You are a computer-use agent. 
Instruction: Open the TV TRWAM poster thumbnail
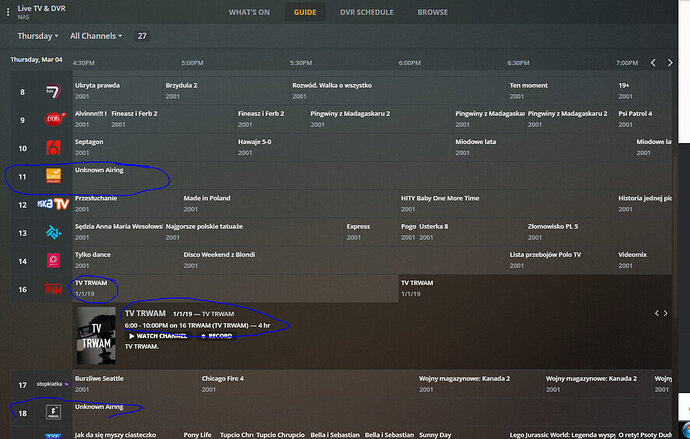96,336
